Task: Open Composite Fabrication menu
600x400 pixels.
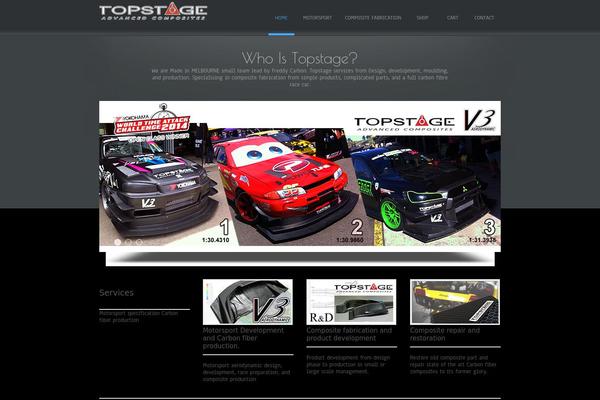Action: [373, 18]
